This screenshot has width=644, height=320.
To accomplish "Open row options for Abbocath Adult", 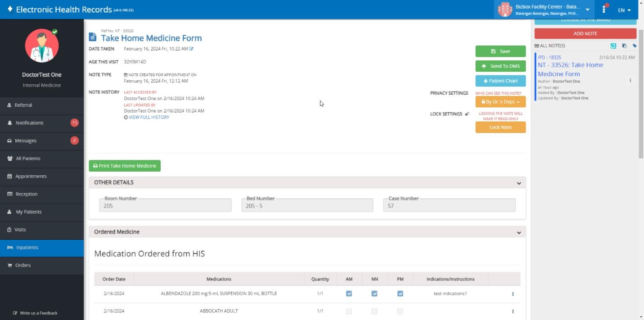I will tap(513, 311).
